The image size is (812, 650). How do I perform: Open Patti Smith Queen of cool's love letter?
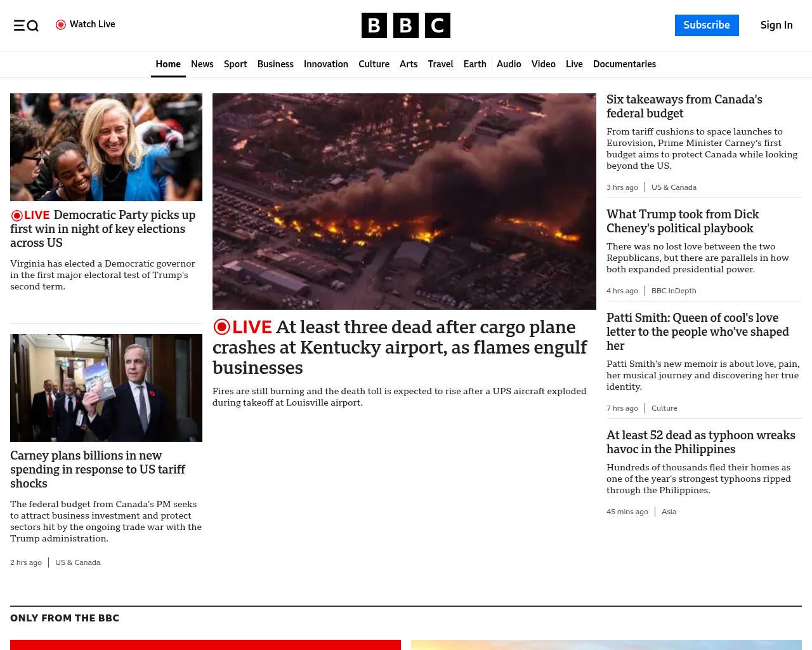point(698,331)
